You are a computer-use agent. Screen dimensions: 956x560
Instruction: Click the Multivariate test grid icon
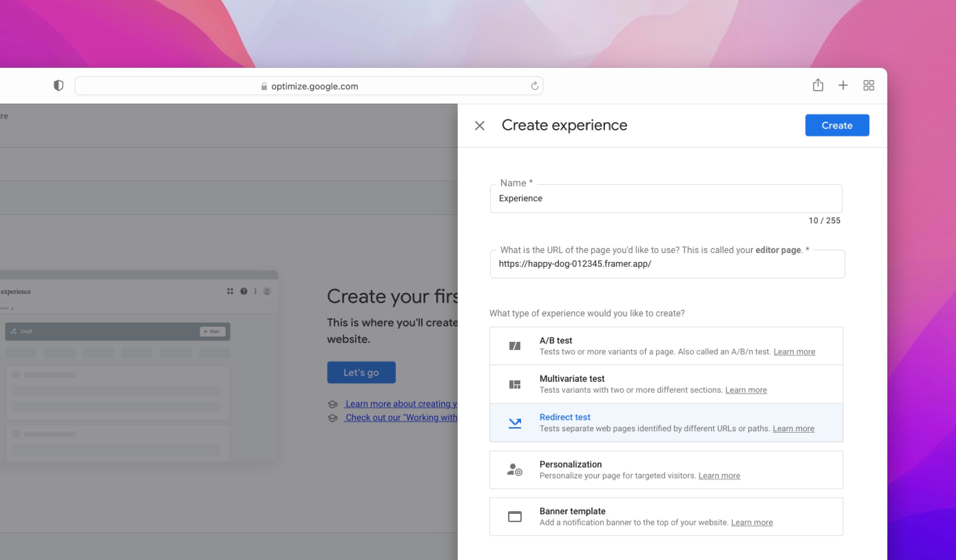coord(515,384)
